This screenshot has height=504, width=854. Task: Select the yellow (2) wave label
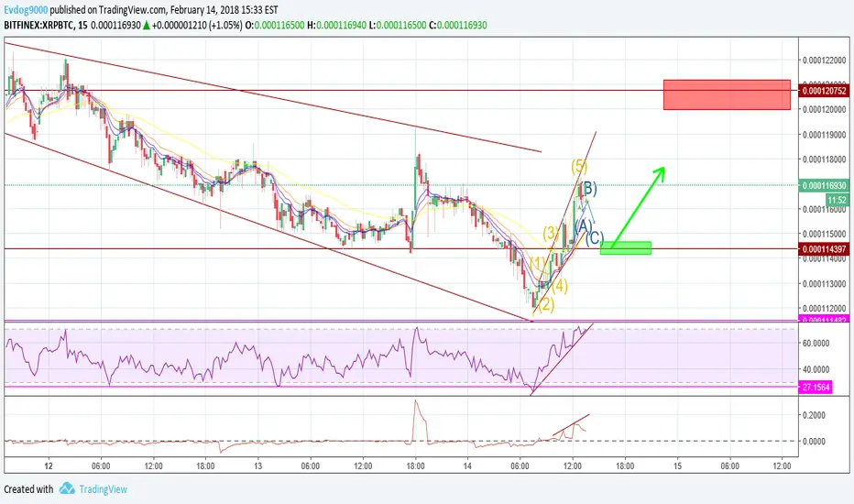click(546, 304)
